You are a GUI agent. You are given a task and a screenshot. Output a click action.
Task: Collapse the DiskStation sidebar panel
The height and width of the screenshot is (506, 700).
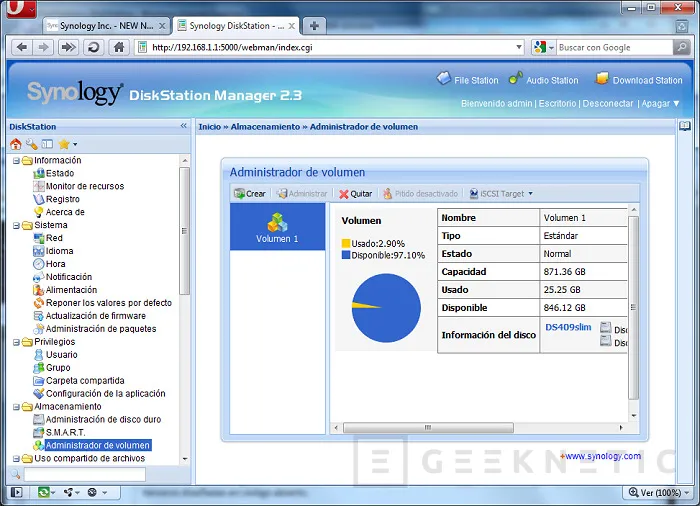pos(183,126)
